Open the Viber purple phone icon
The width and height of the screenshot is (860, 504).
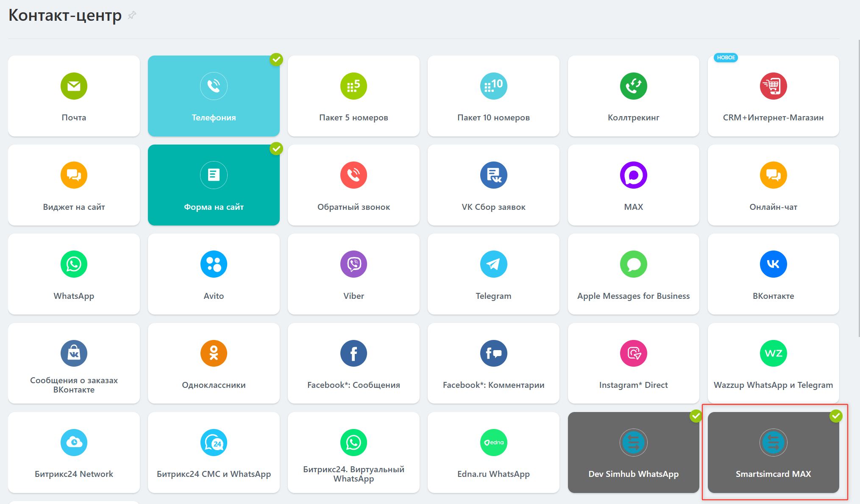coord(353,264)
